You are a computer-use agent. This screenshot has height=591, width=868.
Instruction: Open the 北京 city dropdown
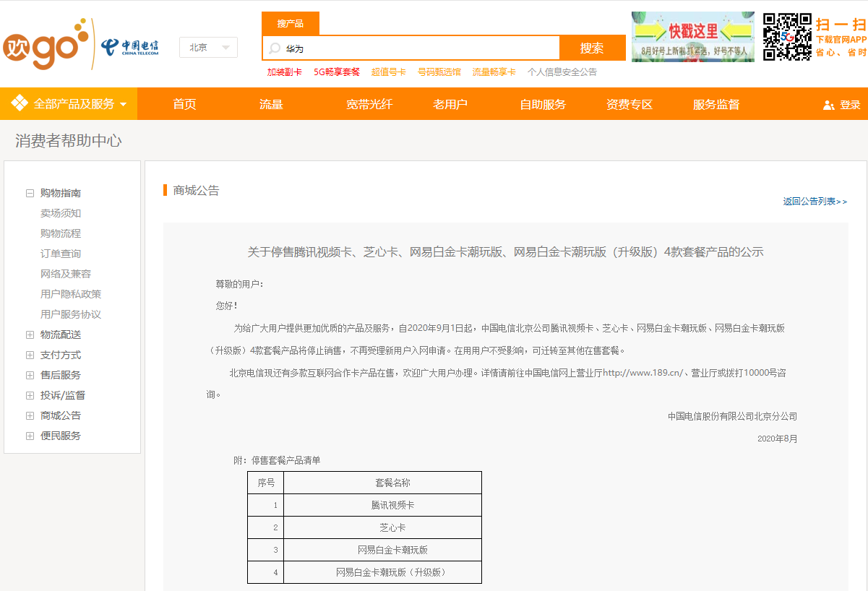(x=208, y=48)
